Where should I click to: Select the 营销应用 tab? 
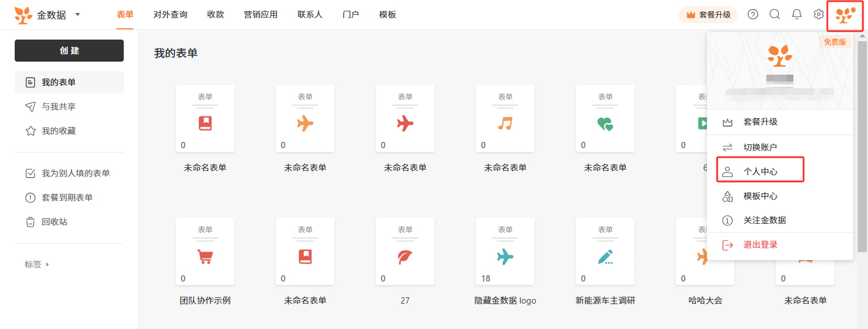261,15
